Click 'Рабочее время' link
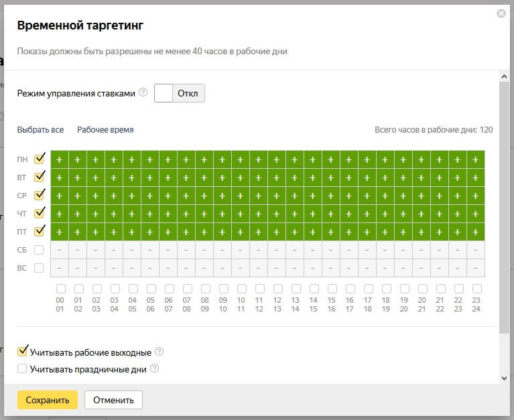 pyautogui.click(x=105, y=130)
